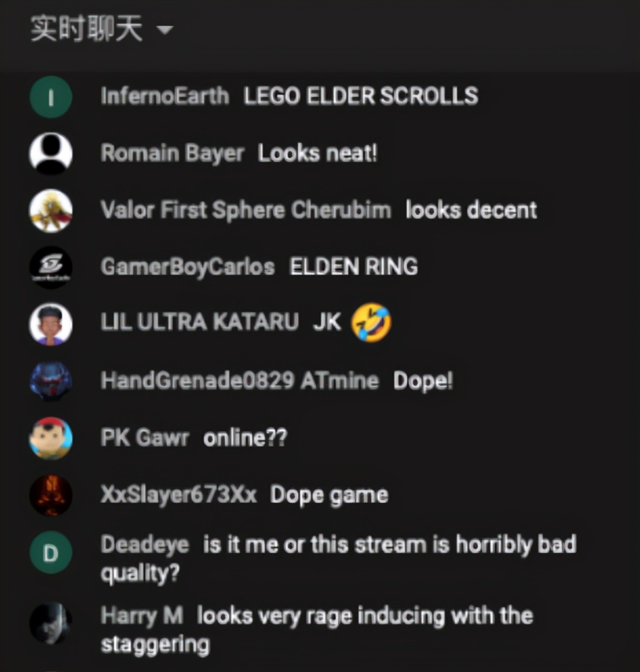
Task: Click PK Gawr's red-cap character avatar
Action: tap(51, 438)
